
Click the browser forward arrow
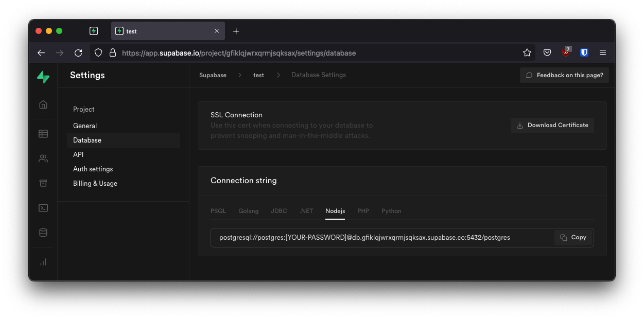point(60,53)
